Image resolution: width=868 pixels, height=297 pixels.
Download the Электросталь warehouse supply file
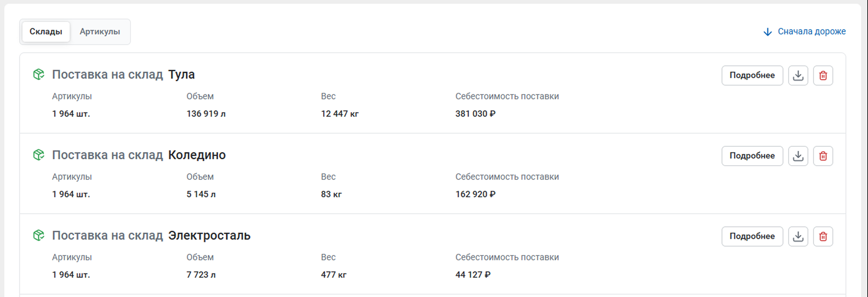[x=798, y=236]
